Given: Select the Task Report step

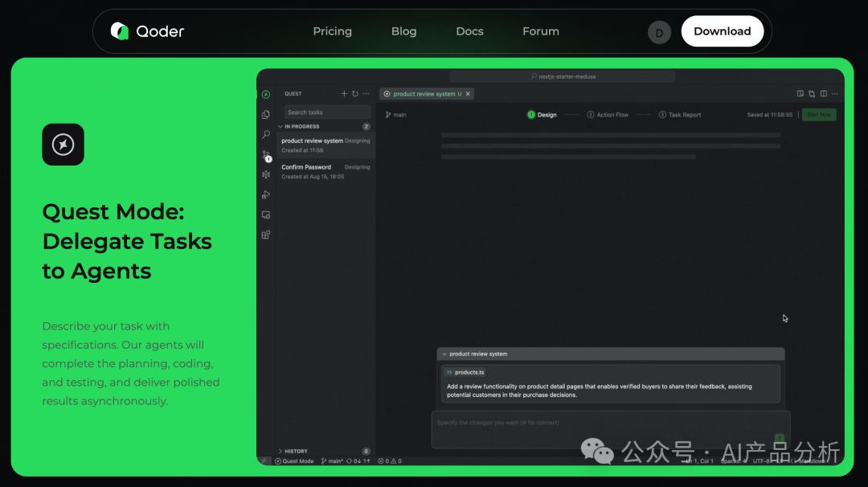Looking at the screenshot, I should coord(680,115).
